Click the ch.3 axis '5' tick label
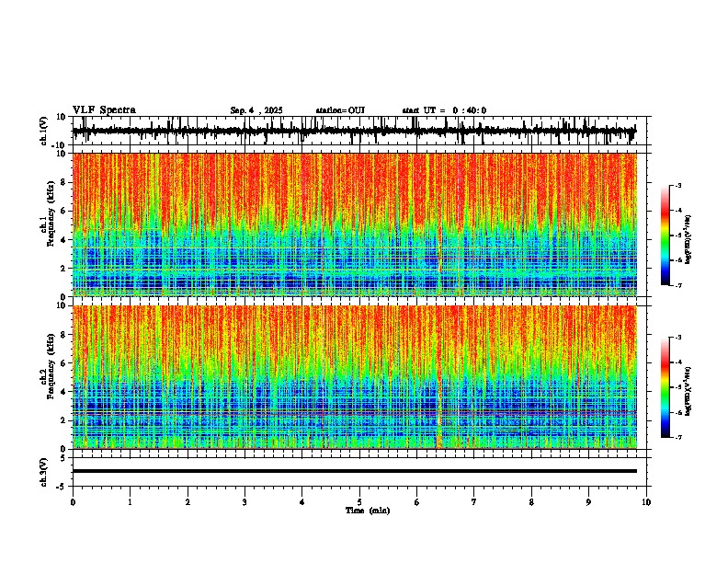This screenshot has height=563, width=728. click(x=63, y=457)
